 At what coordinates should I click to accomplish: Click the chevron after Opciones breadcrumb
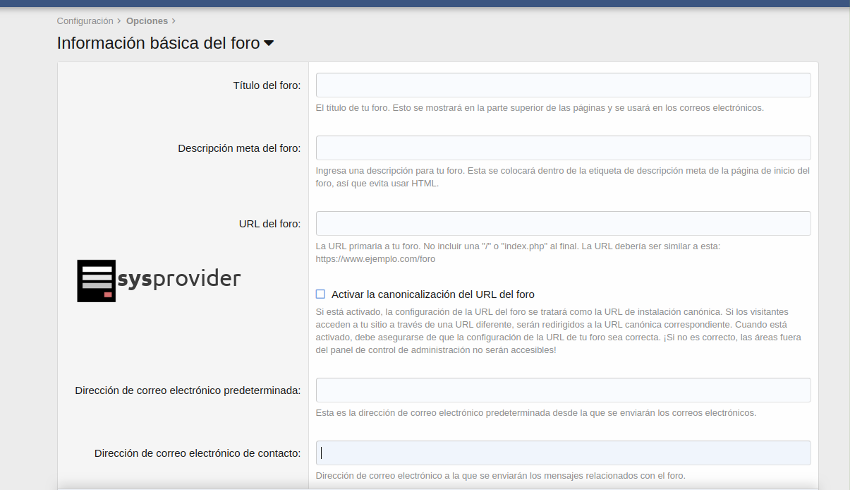pos(173,20)
